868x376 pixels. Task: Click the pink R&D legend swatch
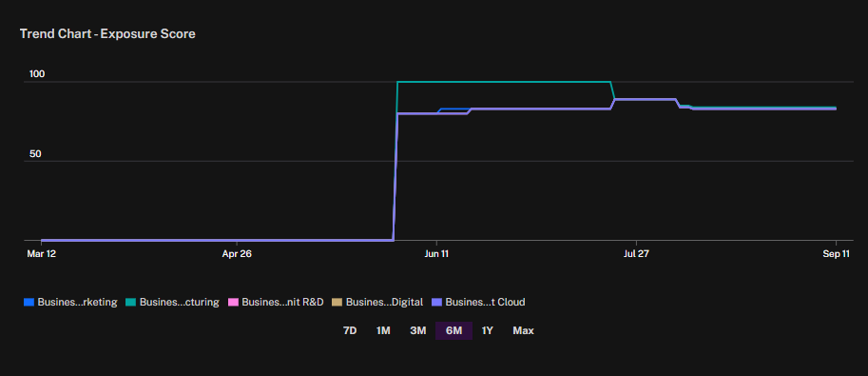click(x=233, y=303)
